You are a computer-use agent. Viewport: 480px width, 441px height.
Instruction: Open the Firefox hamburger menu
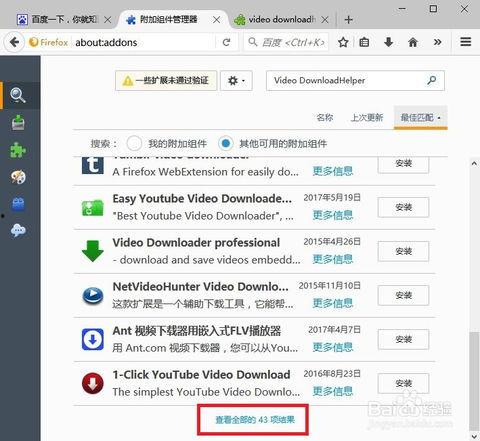[465, 42]
